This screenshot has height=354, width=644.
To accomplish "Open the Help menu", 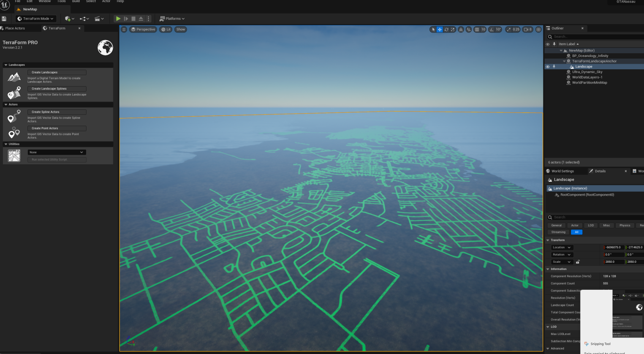I will coord(120,1).
